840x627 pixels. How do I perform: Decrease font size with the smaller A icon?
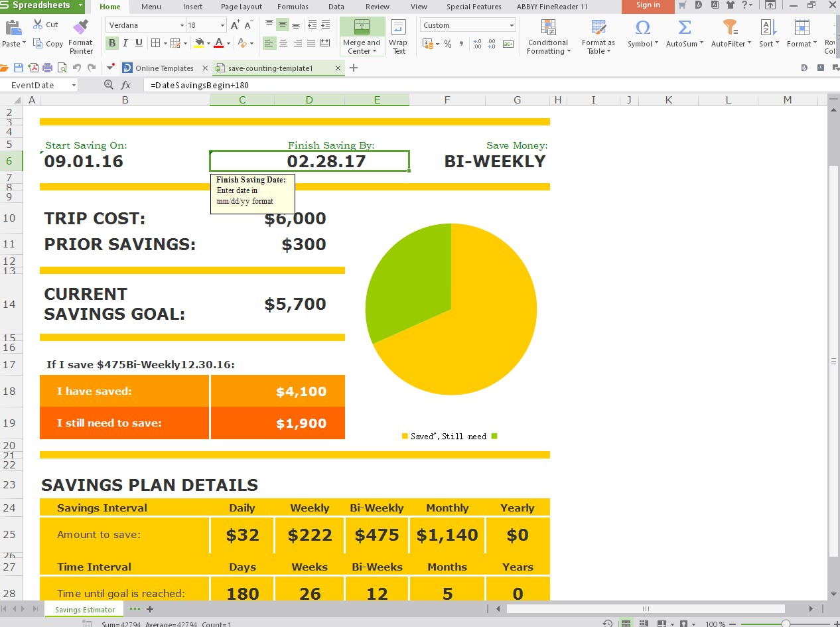coord(249,25)
